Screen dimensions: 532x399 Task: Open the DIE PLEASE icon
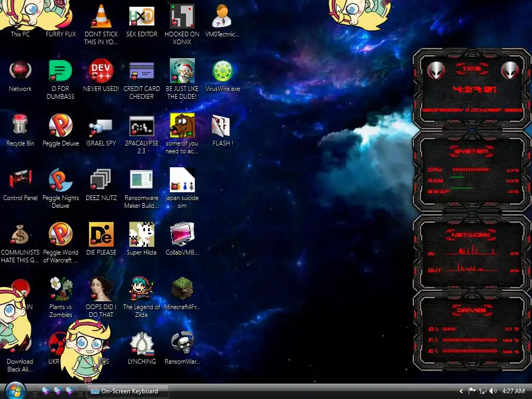101,234
